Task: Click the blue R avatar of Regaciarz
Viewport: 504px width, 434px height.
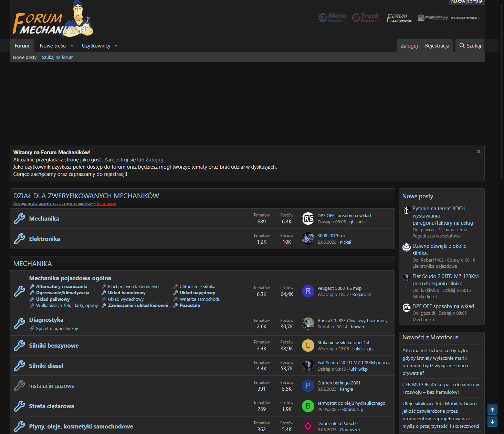Action: click(308, 291)
